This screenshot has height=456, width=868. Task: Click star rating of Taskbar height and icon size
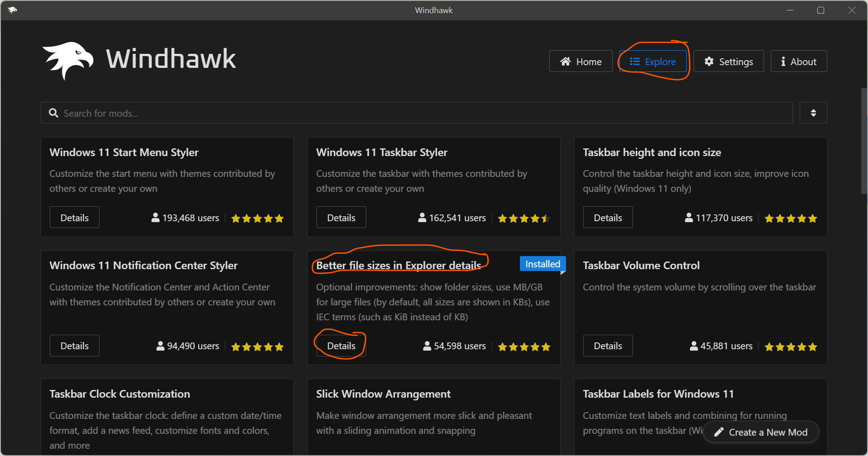(x=791, y=218)
